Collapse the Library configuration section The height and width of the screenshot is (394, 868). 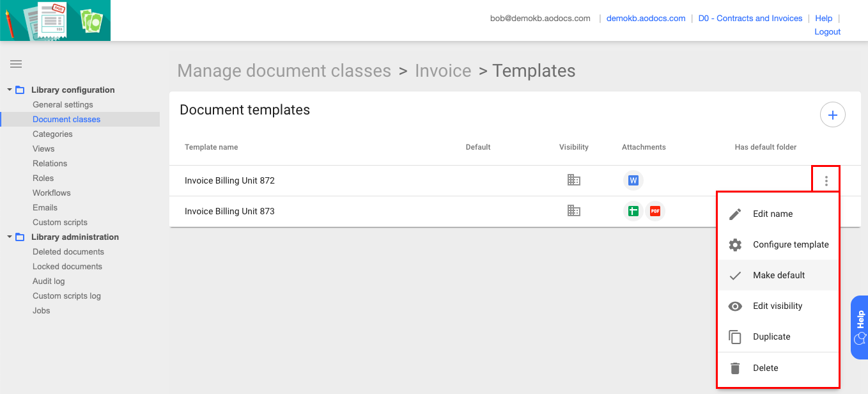pyautogui.click(x=9, y=90)
